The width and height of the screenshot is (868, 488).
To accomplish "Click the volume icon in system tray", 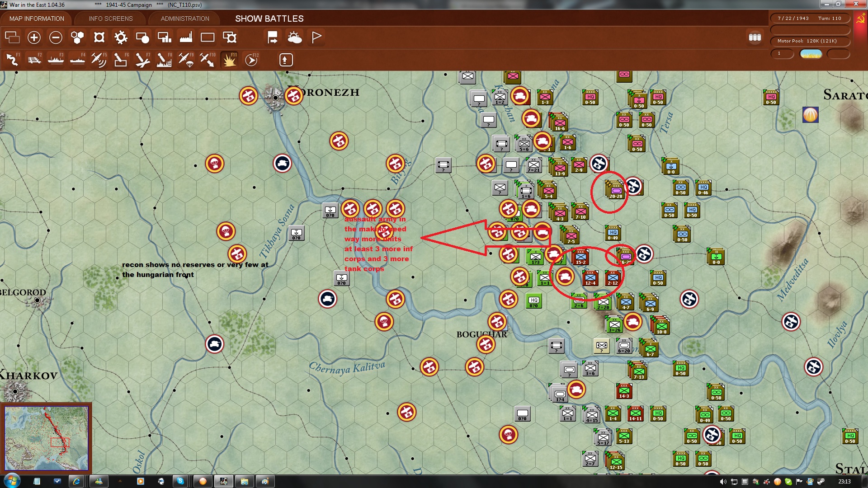I will click(x=723, y=482).
